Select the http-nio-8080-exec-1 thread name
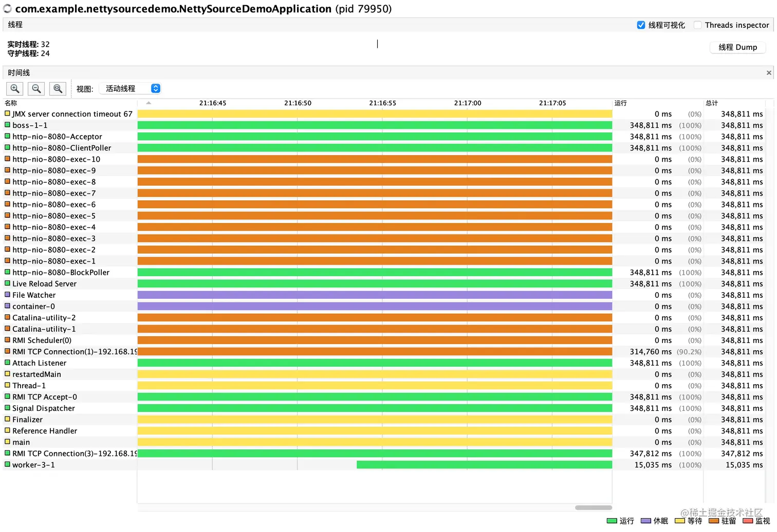Image resolution: width=777 pixels, height=532 pixels. [x=54, y=261]
